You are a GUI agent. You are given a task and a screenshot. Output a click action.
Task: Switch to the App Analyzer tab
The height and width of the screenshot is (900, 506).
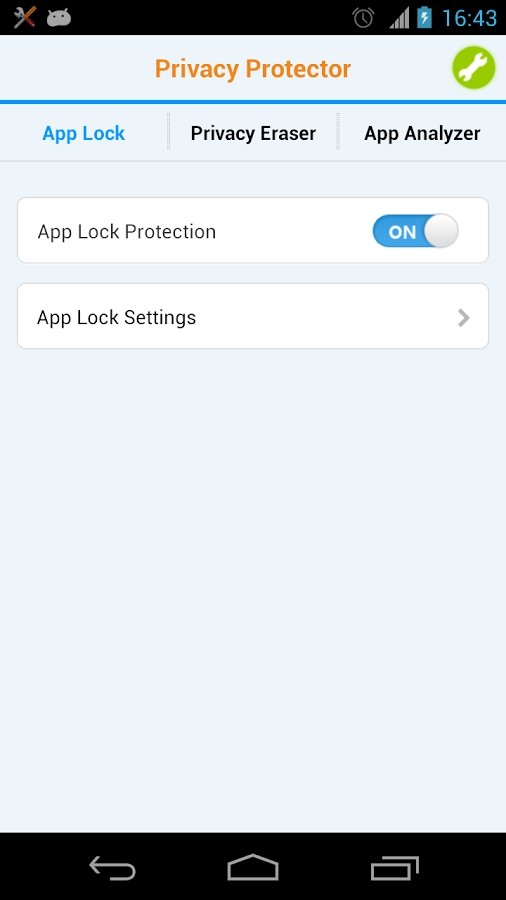click(x=422, y=133)
